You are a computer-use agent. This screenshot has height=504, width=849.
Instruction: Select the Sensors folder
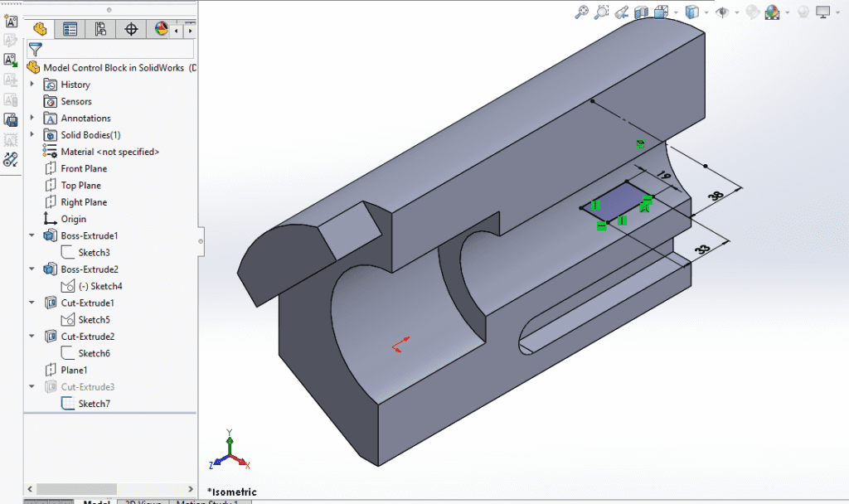click(75, 101)
